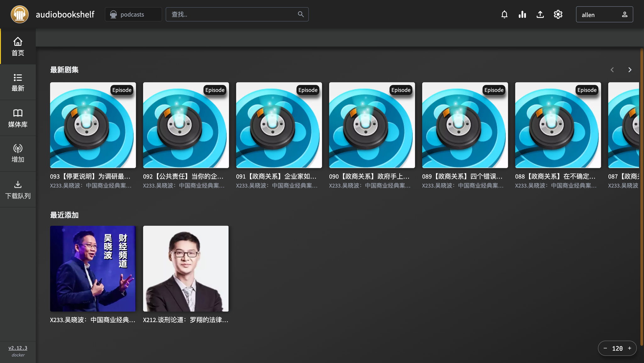This screenshot has height=363, width=644.
Task: Open episode 089 cover thumbnail
Action: tap(465, 125)
